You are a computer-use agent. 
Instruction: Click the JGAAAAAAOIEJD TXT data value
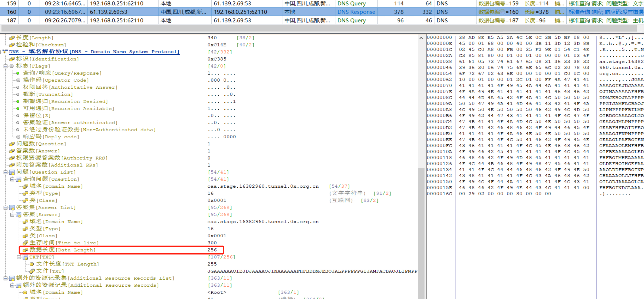[x=312, y=271]
